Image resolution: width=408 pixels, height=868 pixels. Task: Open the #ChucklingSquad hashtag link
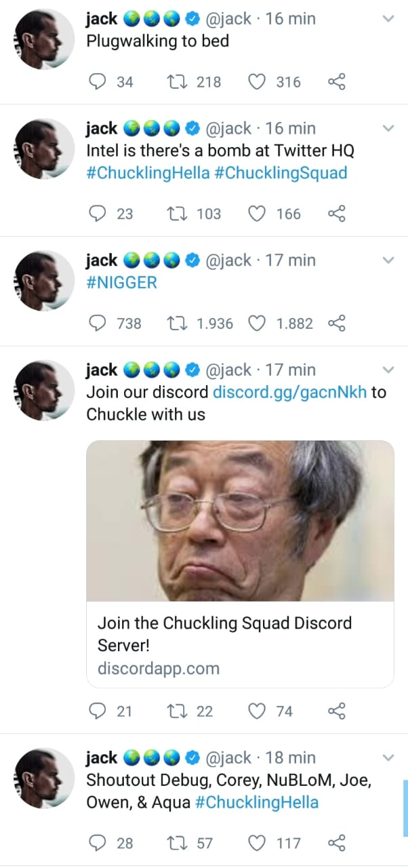click(281, 173)
